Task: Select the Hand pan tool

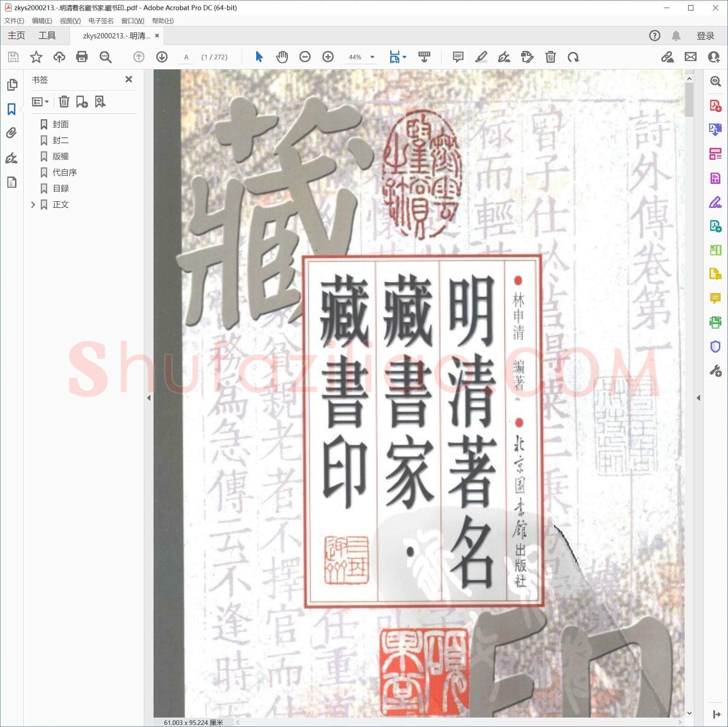Action: (x=282, y=57)
